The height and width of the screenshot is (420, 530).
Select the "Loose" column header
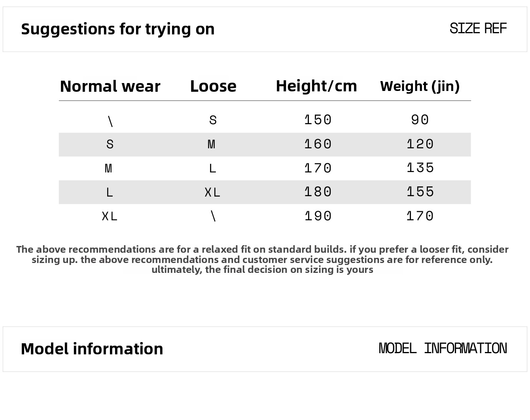pyautogui.click(x=213, y=86)
